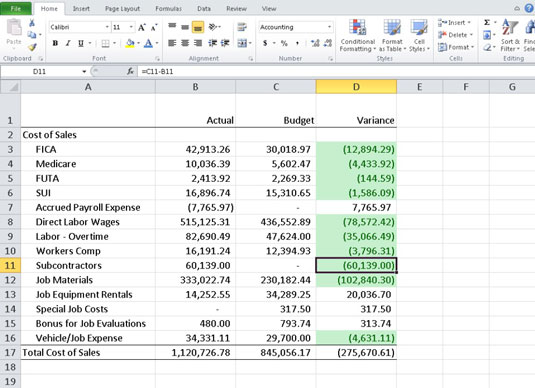Image resolution: width=535 pixels, height=388 pixels.
Task: Open the Find & Select binoculars icon
Action: 530,28
